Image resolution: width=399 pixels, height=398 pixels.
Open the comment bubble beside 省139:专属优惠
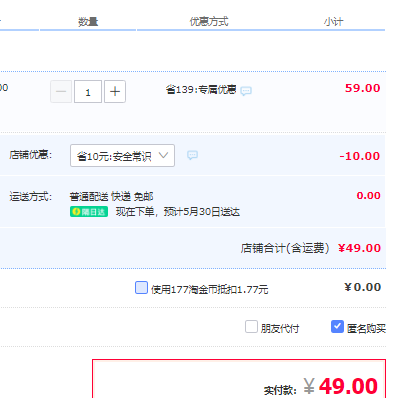pyautogui.click(x=246, y=91)
